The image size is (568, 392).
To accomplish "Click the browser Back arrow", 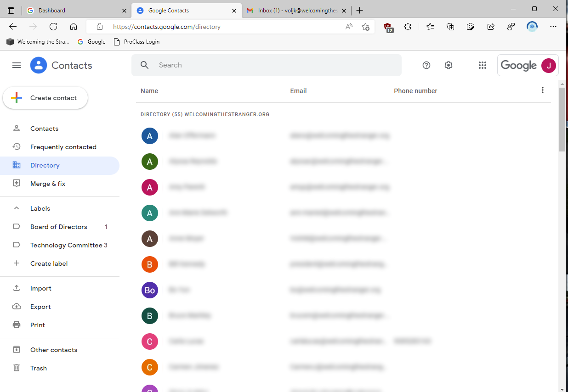I will [x=13, y=27].
